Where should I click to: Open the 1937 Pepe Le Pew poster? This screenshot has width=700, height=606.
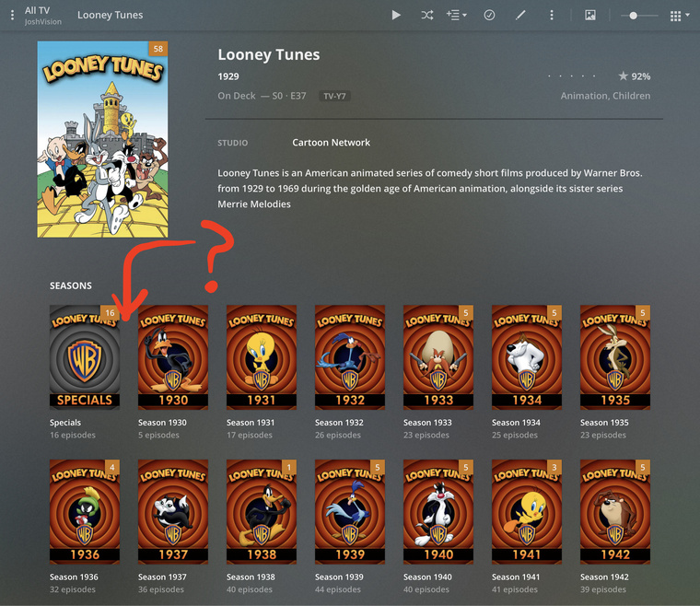tap(173, 512)
